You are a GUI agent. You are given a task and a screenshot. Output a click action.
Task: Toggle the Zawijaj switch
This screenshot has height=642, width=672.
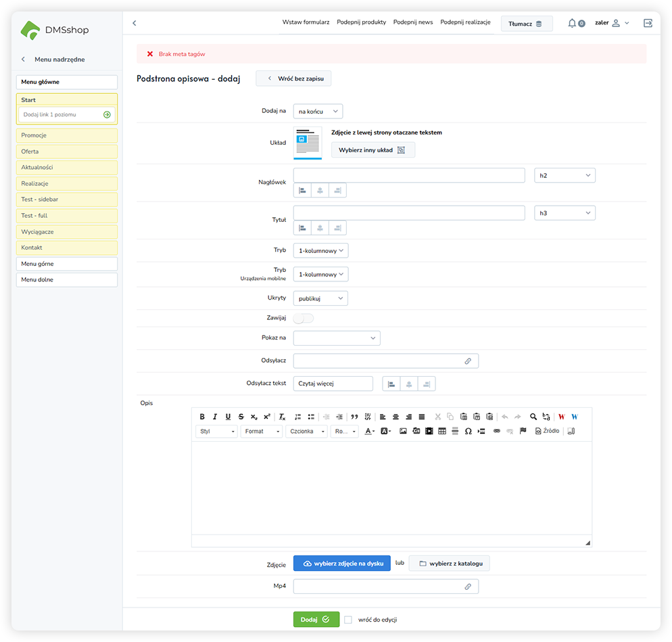point(304,318)
